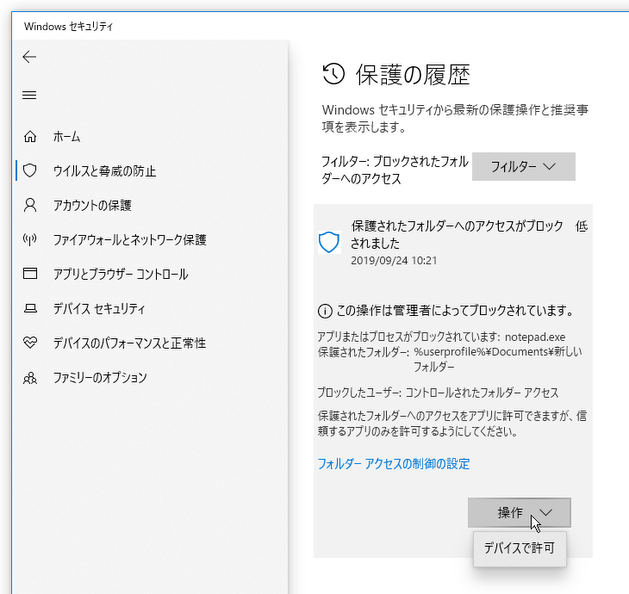Choose デバイスで許可 from the actions menu

519,548
